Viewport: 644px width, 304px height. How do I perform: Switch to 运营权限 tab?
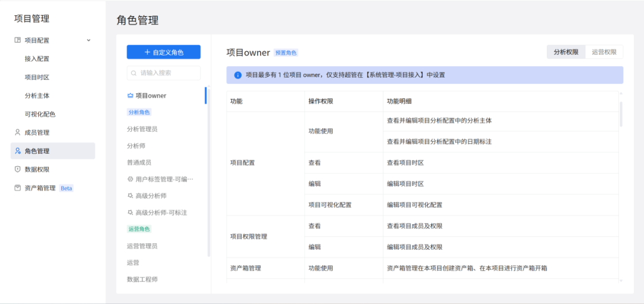pyautogui.click(x=604, y=52)
